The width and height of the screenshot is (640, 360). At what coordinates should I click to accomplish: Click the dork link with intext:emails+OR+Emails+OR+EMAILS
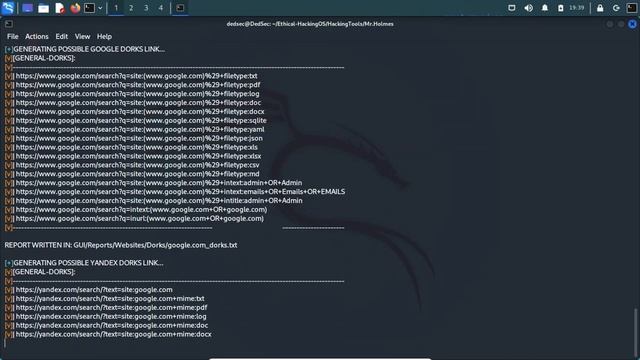[x=180, y=192]
